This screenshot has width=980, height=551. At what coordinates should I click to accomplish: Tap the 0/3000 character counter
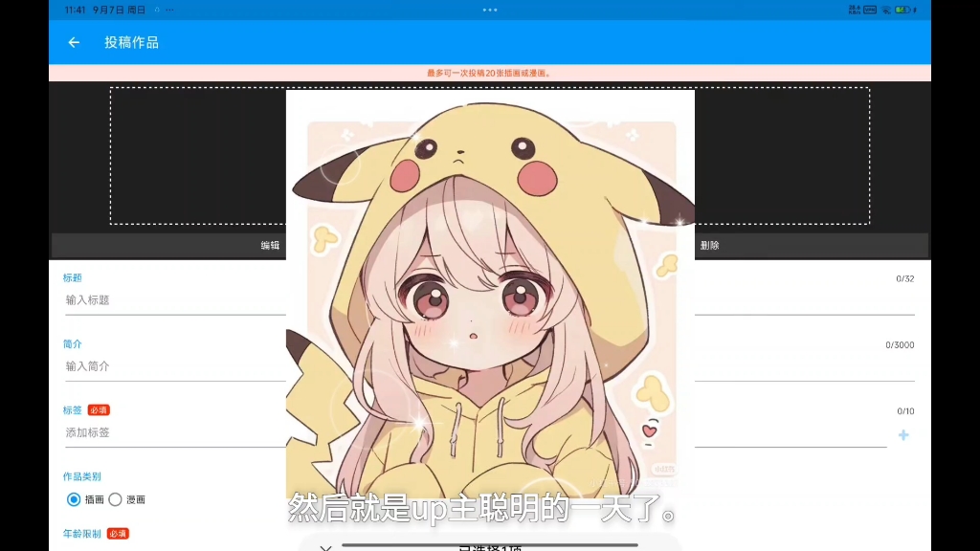point(900,344)
